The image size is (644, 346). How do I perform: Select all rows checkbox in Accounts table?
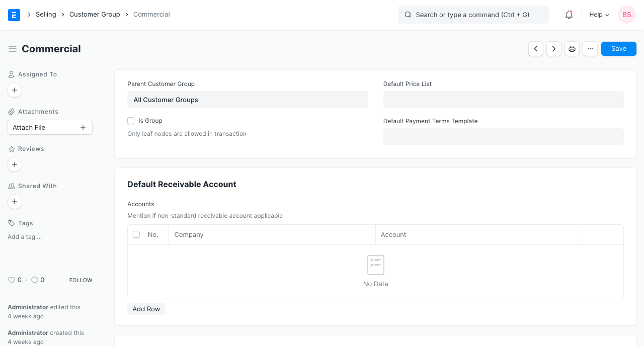(x=136, y=234)
